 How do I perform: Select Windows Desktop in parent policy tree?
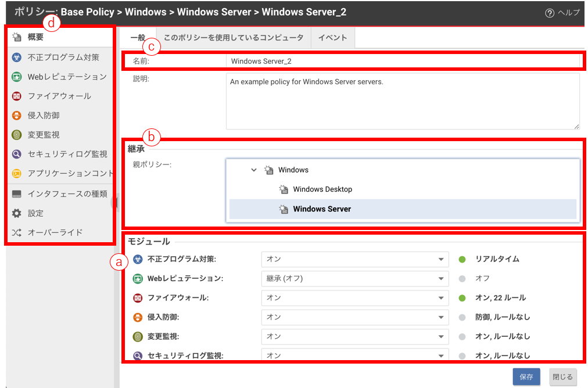pos(322,189)
